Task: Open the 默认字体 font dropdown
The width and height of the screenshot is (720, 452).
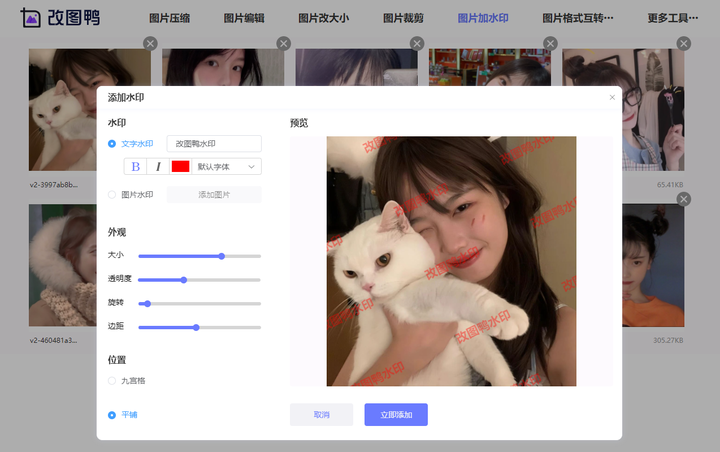Action: [x=226, y=166]
